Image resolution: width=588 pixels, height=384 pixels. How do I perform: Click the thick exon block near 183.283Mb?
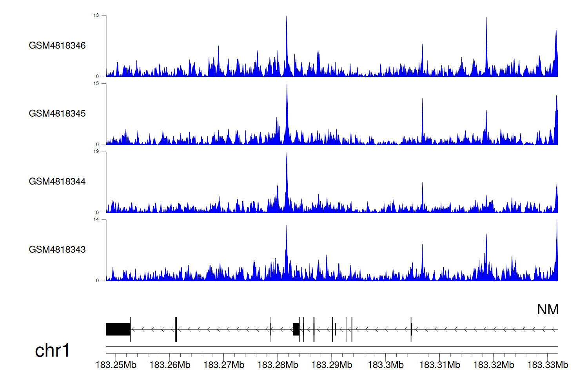coord(296,329)
